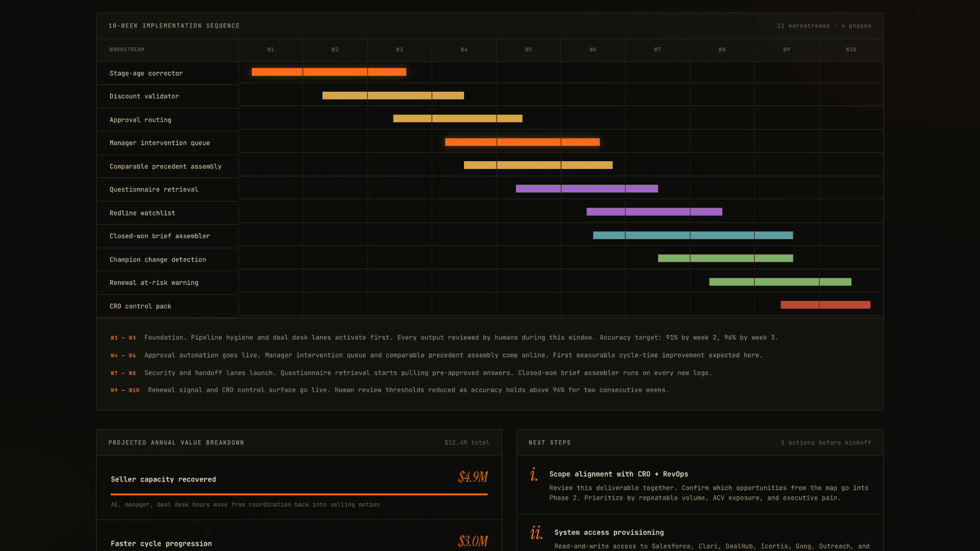Click the Faster cycle progression heading
Image resolution: width=980 pixels, height=551 pixels.
tap(161, 543)
